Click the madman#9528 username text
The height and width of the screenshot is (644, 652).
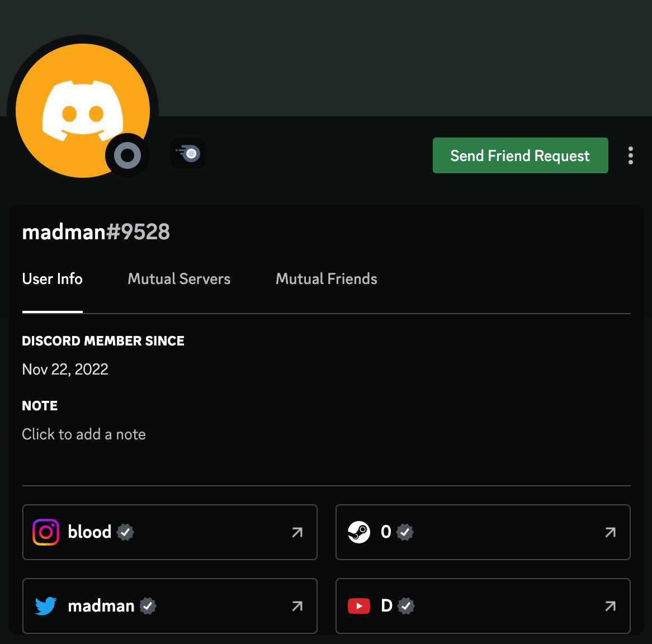pos(96,231)
